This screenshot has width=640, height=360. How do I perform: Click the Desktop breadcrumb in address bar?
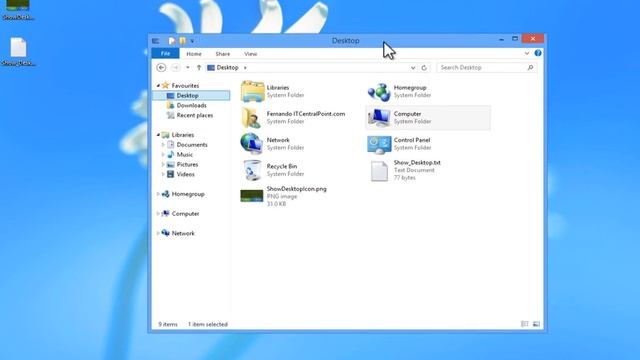coord(227,67)
